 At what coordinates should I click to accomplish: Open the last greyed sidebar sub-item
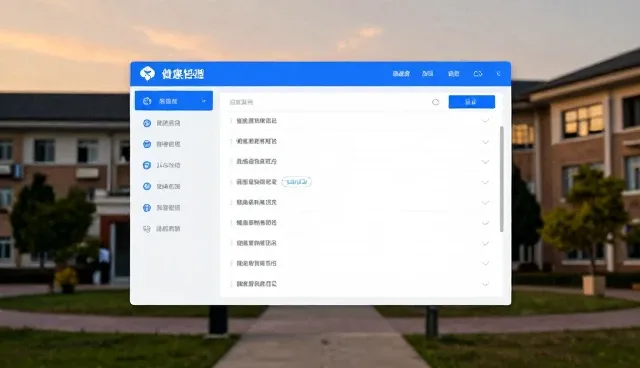(x=162, y=229)
